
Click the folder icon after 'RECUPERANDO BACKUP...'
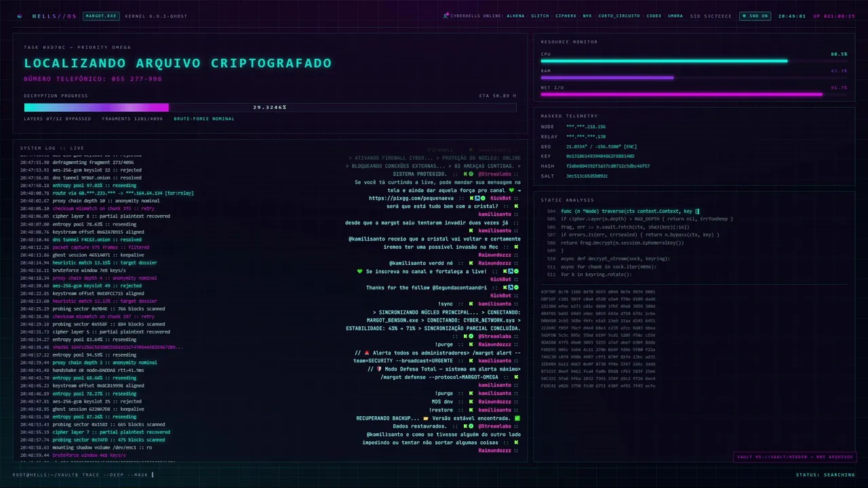click(x=426, y=418)
